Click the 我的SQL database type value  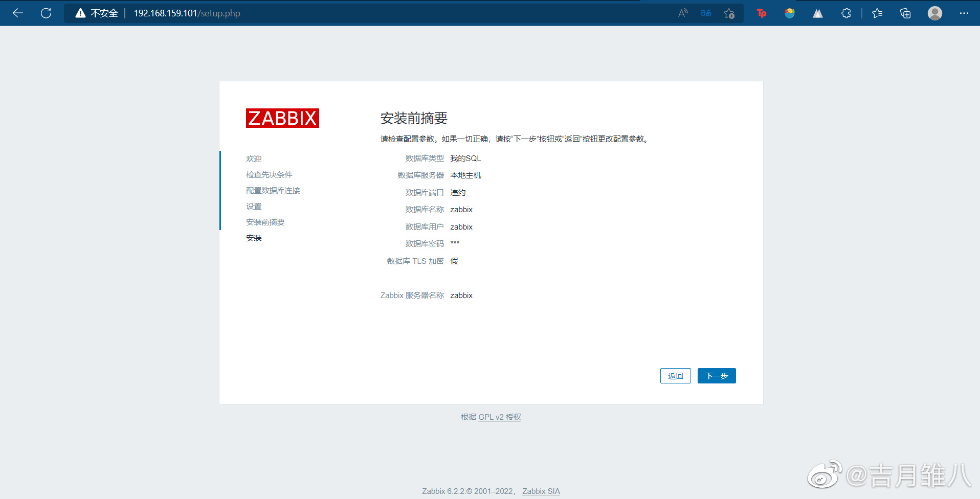click(x=465, y=158)
